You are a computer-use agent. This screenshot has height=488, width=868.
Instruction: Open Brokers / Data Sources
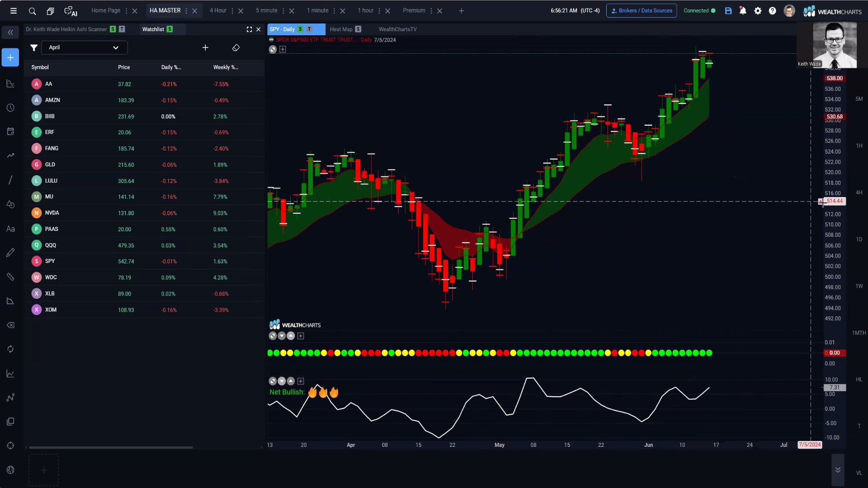click(642, 11)
